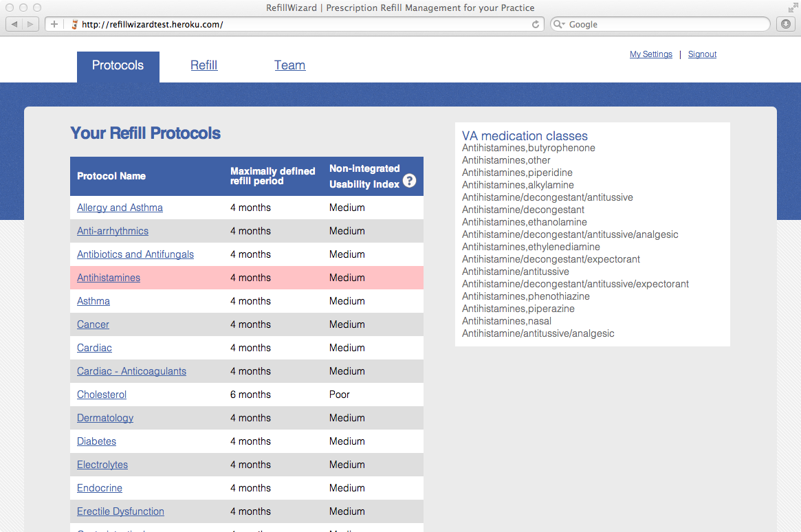The width and height of the screenshot is (801, 532).
Task: Open the Allergy and Asthma protocol
Action: coord(120,208)
